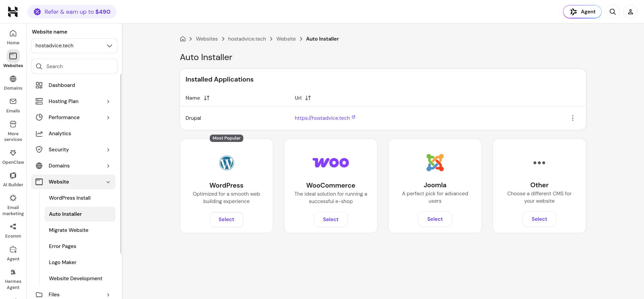Screen dimensions: 644x299
Task: Open the Emails envelope icon
Action: (x=13, y=101)
